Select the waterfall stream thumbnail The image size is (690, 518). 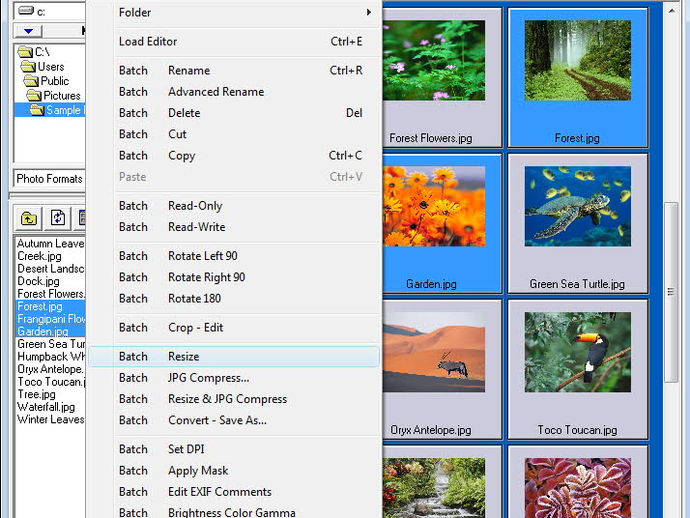point(441,482)
